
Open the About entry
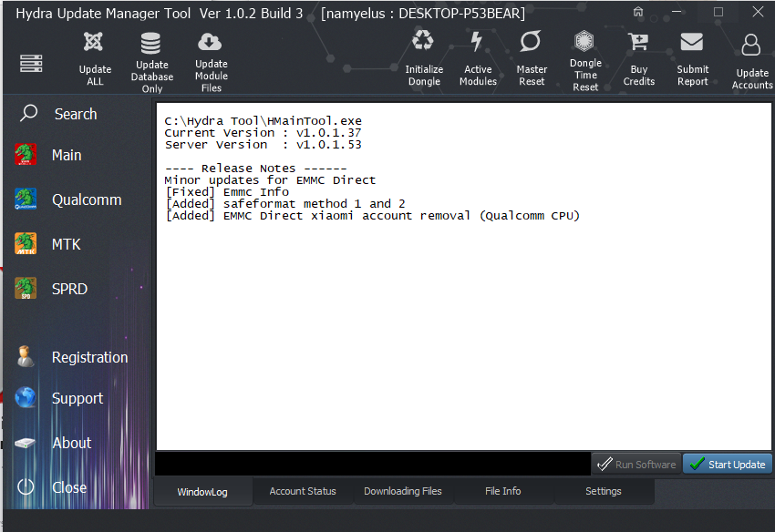[54, 443]
